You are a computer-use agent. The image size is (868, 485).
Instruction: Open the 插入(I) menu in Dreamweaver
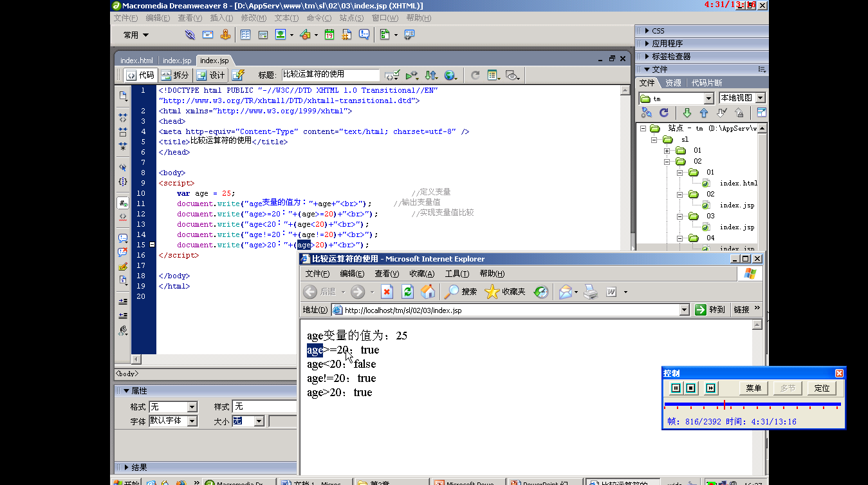[x=222, y=18]
